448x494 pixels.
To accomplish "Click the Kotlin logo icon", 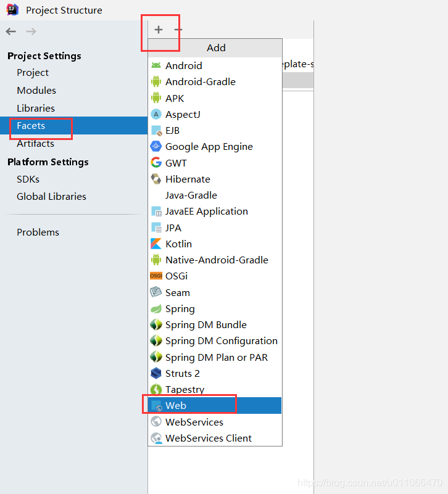I will click(x=156, y=244).
